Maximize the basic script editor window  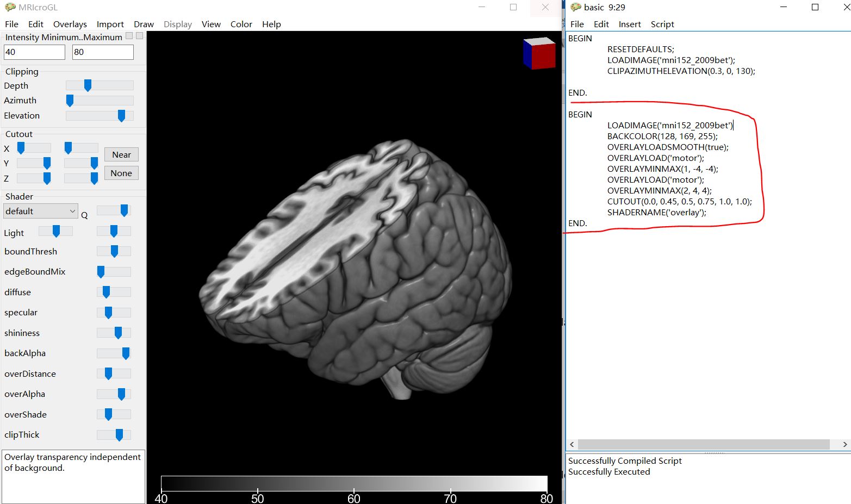[x=815, y=7]
